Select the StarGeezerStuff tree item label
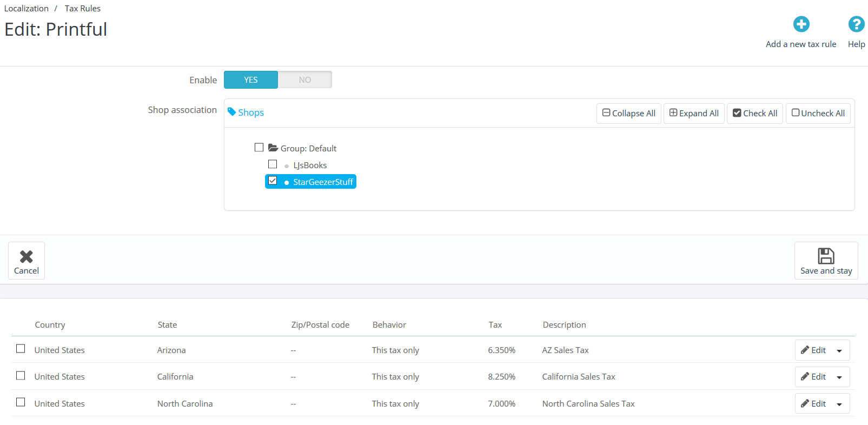The width and height of the screenshot is (868, 425). pos(323,182)
